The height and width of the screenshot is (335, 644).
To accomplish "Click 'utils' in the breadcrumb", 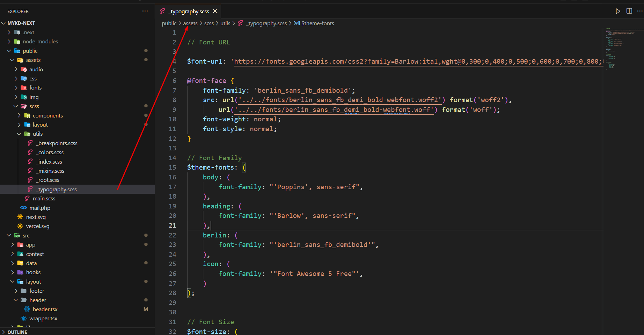I will [225, 23].
